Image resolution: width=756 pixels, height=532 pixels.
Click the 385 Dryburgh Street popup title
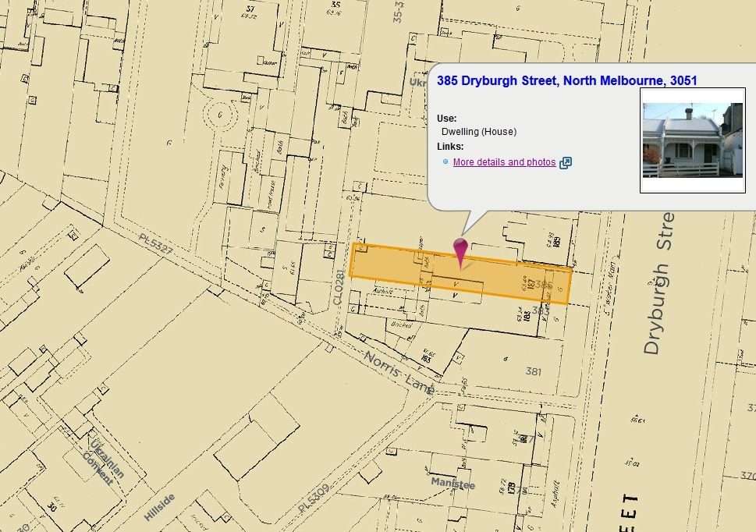point(566,80)
